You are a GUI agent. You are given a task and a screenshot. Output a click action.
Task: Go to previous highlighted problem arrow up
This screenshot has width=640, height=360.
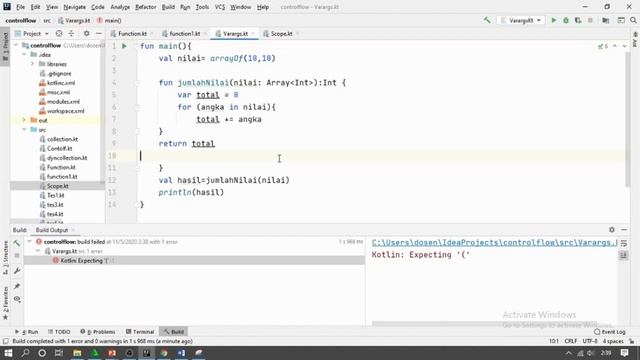click(615, 46)
